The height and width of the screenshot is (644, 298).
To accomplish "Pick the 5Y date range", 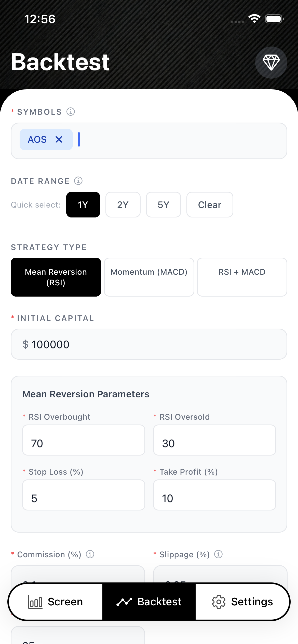I will click(x=163, y=205).
